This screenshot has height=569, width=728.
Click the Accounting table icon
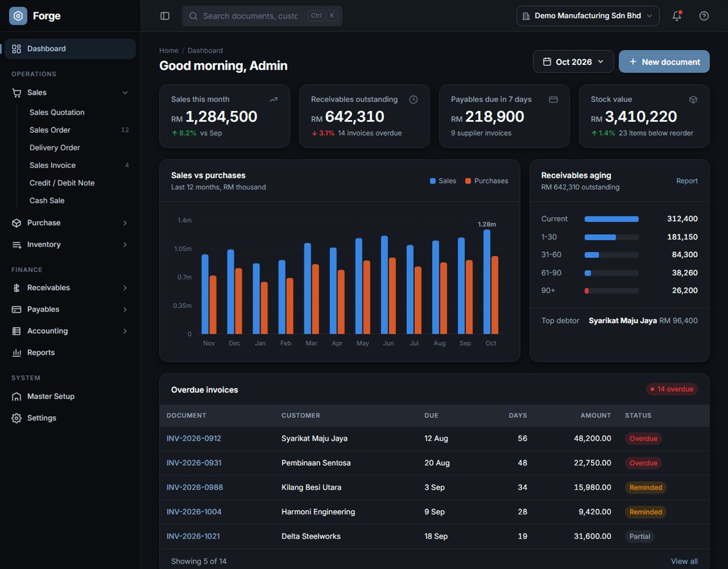pos(16,331)
